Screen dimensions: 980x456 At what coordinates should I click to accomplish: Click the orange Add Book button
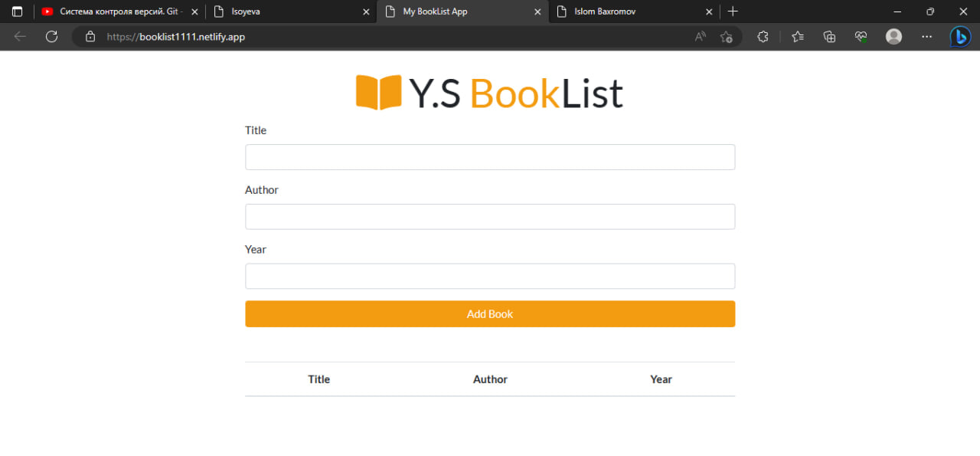click(490, 313)
